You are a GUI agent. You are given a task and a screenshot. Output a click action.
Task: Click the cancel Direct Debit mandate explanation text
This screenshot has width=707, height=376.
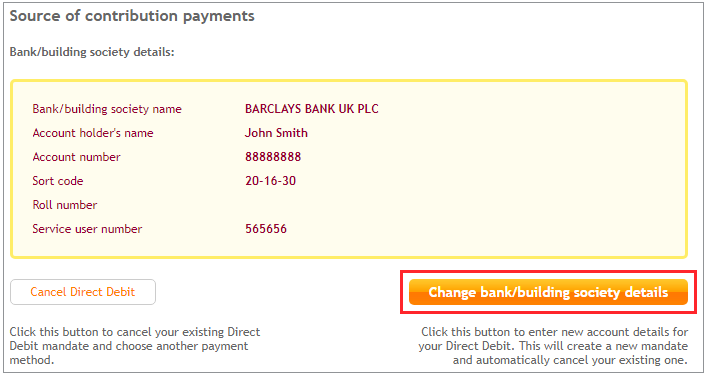point(135,346)
